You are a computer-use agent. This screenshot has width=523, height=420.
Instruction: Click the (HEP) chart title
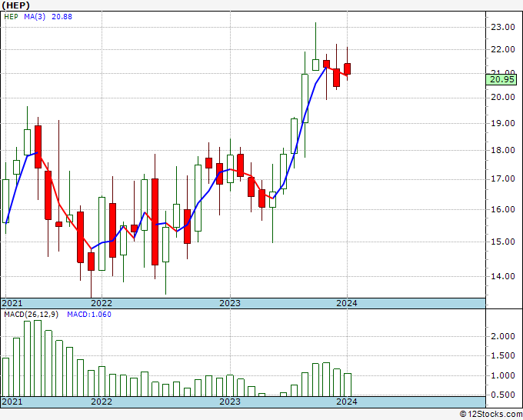[x=15, y=5]
